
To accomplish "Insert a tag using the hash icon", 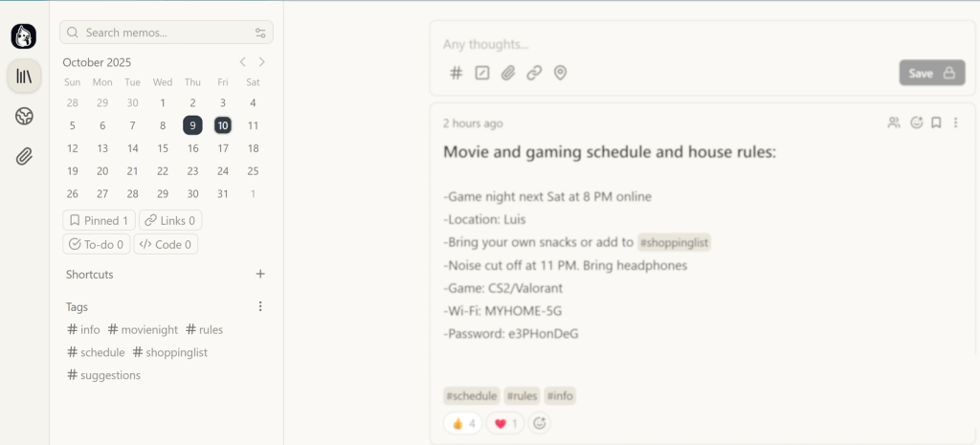I will [x=457, y=73].
